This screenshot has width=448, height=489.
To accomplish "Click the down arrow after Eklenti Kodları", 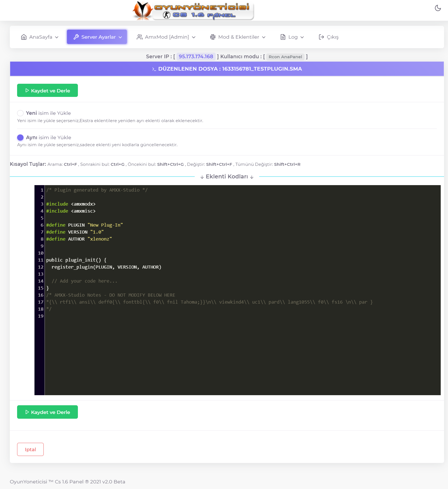I will pos(252,177).
